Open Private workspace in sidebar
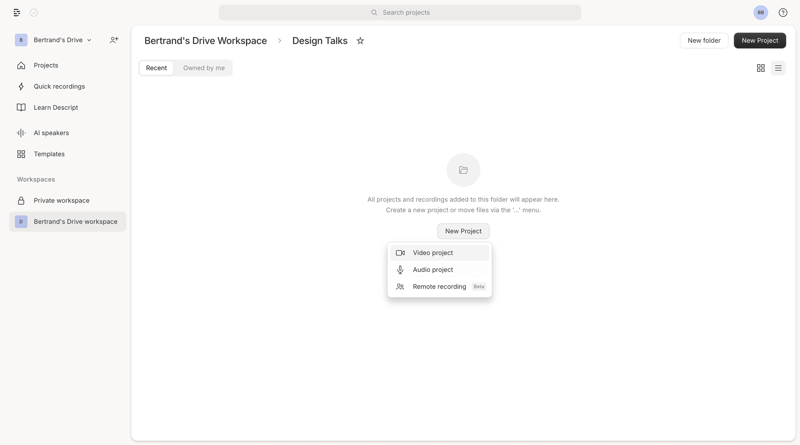This screenshot has height=445, width=800. tap(67, 201)
